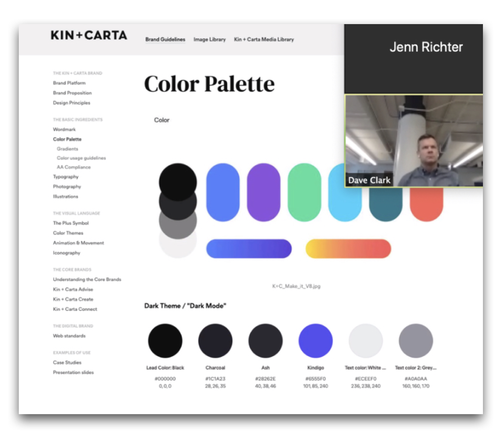Viewport: 504px width, 439px height.
Task: Go to Photography page
Action: pyautogui.click(x=67, y=187)
